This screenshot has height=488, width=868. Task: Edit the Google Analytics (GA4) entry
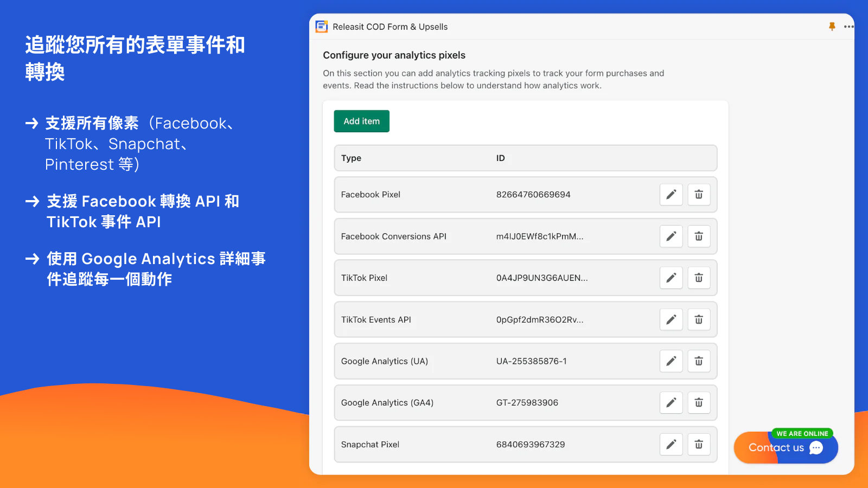point(671,403)
